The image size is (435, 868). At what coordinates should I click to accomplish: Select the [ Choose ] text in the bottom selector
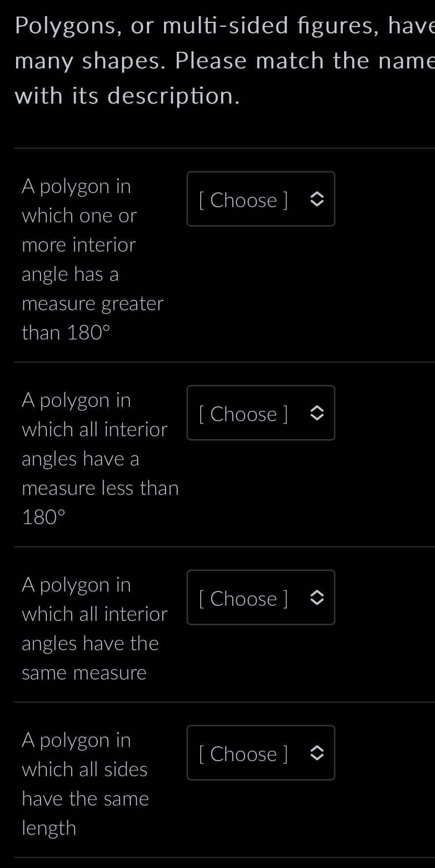(243, 753)
